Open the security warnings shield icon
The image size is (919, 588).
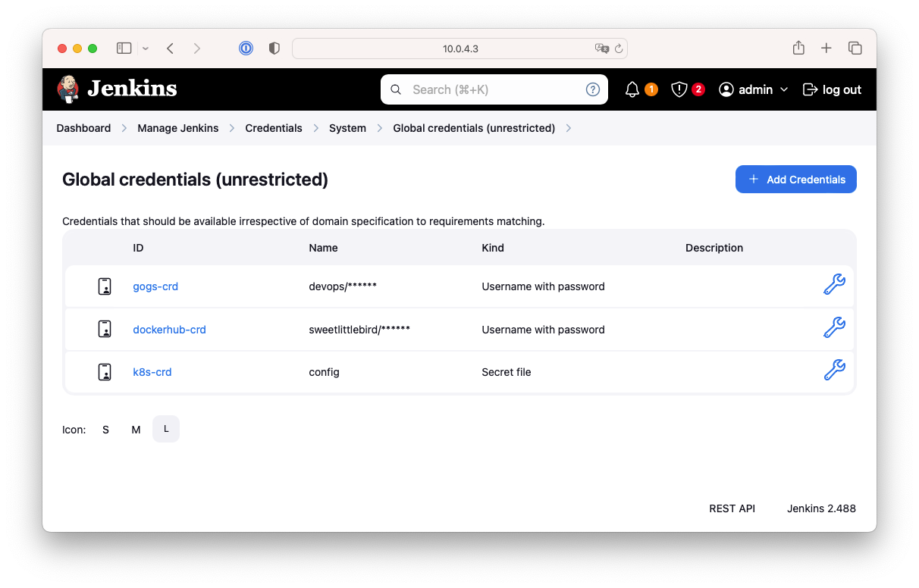679,89
